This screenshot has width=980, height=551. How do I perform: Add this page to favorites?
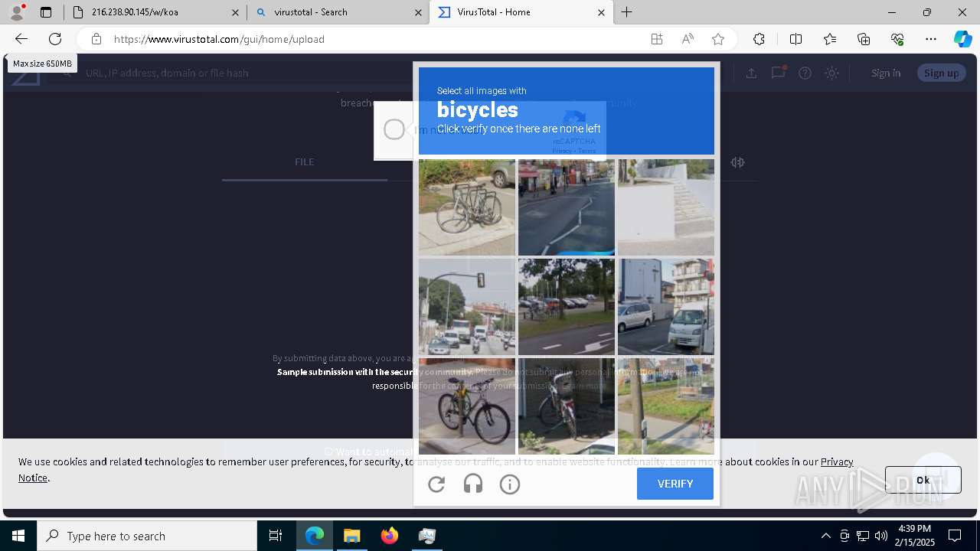coord(718,39)
